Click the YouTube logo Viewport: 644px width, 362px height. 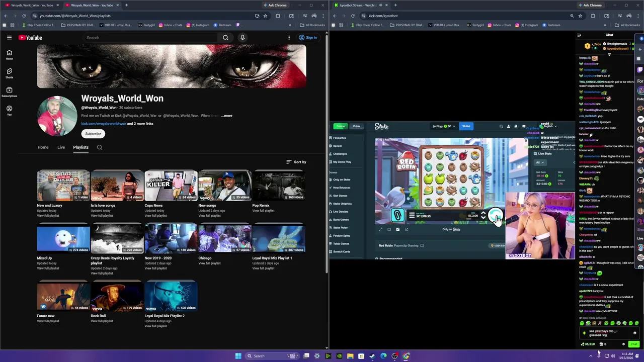point(30,38)
